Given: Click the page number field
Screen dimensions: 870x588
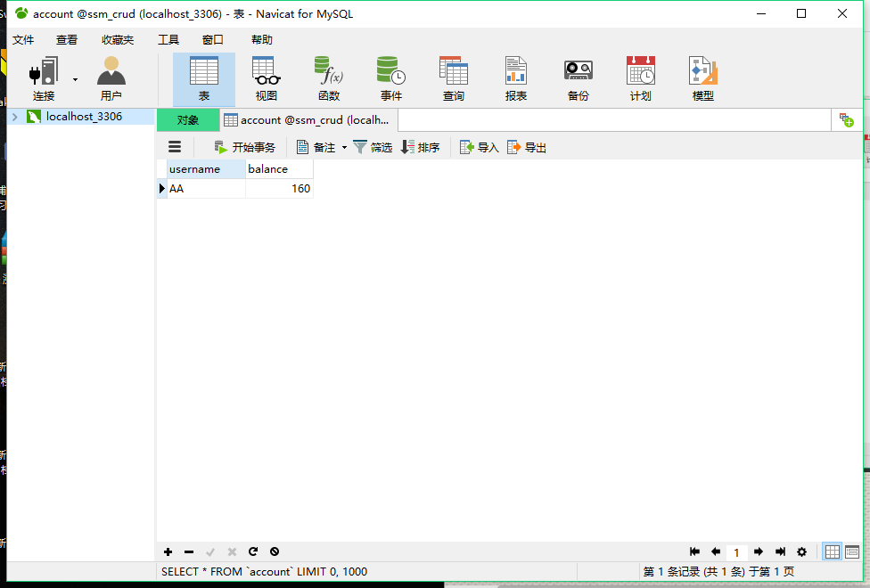Looking at the screenshot, I should coord(736,552).
